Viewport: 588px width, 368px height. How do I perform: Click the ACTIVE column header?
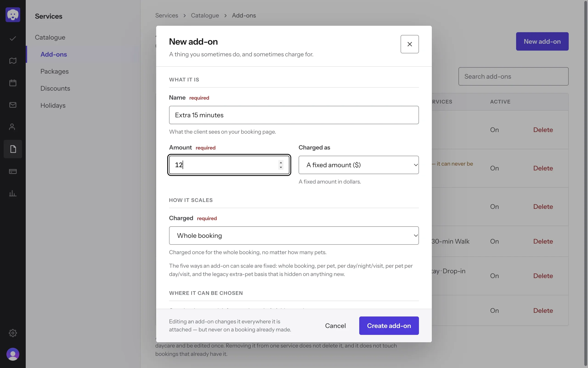coord(500,102)
